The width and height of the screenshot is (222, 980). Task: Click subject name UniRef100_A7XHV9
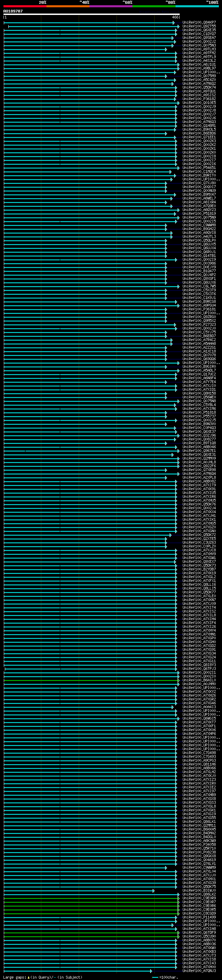coord(199,553)
